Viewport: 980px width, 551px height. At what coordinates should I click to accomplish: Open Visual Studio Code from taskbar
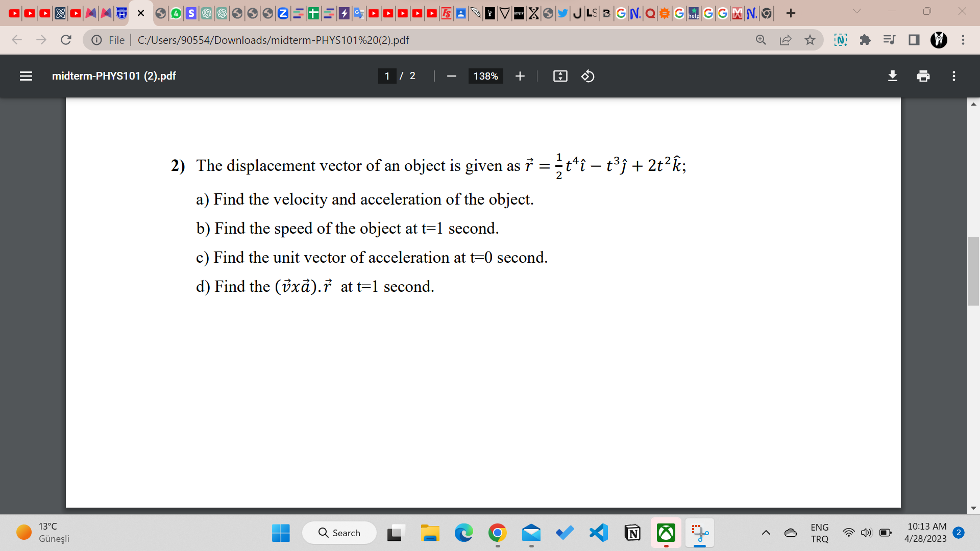coord(598,533)
